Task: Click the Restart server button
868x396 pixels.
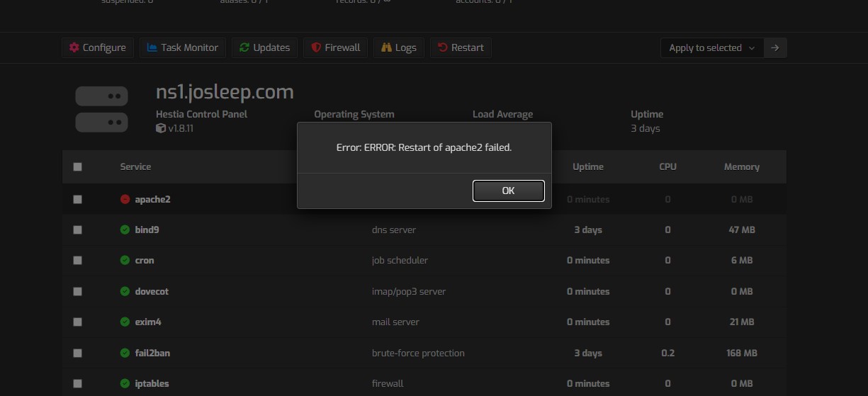Action: pyautogui.click(x=461, y=47)
